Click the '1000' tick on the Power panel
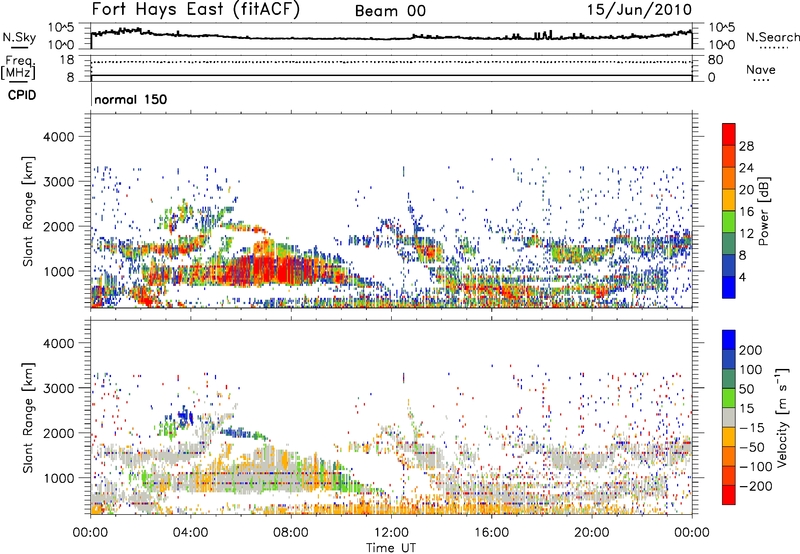The image size is (800, 554). (59, 271)
